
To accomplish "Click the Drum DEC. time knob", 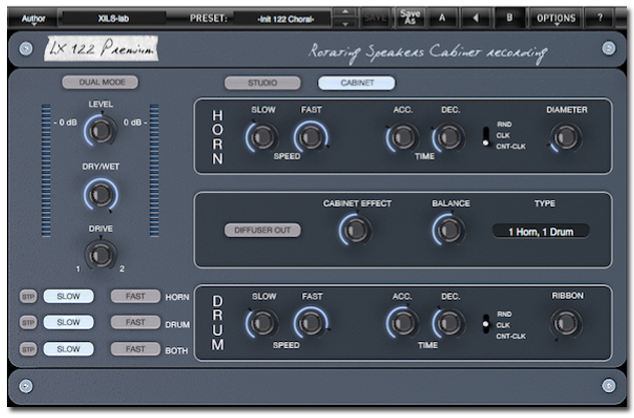I will tap(449, 323).
